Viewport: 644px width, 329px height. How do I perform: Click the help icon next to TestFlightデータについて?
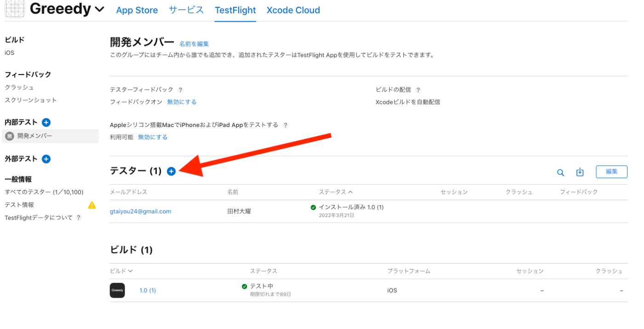click(x=79, y=218)
